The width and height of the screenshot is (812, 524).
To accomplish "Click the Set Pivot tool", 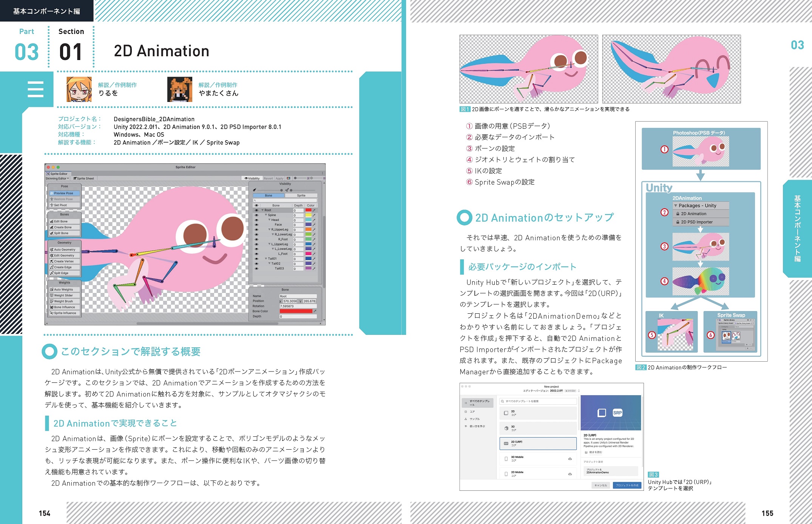I will 64,205.
